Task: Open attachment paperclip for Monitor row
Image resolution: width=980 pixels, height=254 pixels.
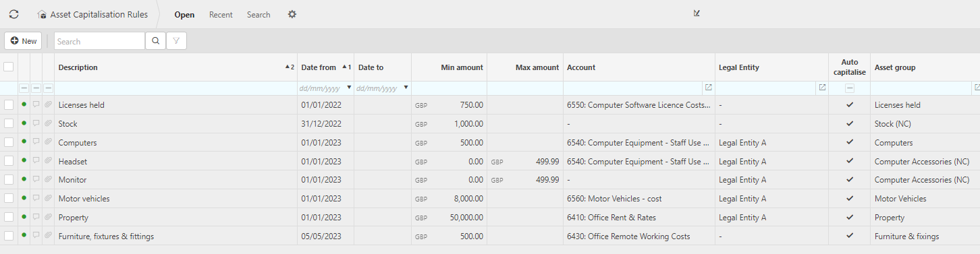Action: [49, 180]
